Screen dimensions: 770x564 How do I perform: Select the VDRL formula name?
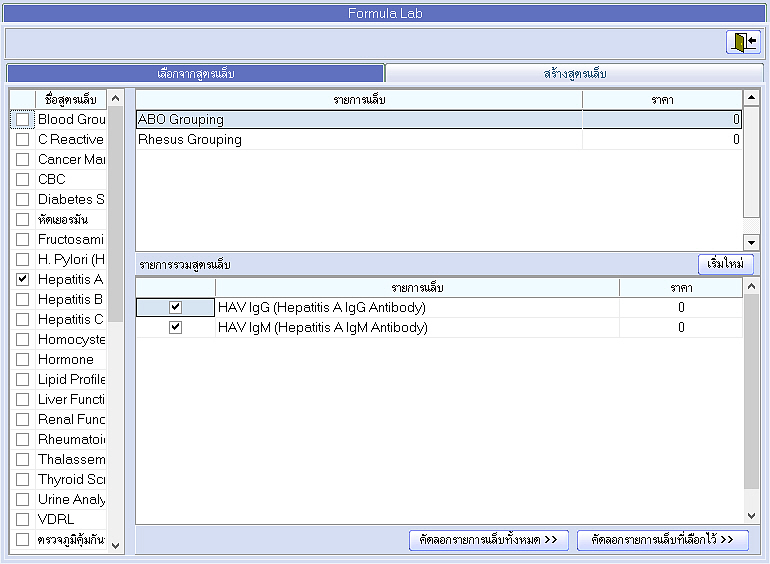pos(56,519)
